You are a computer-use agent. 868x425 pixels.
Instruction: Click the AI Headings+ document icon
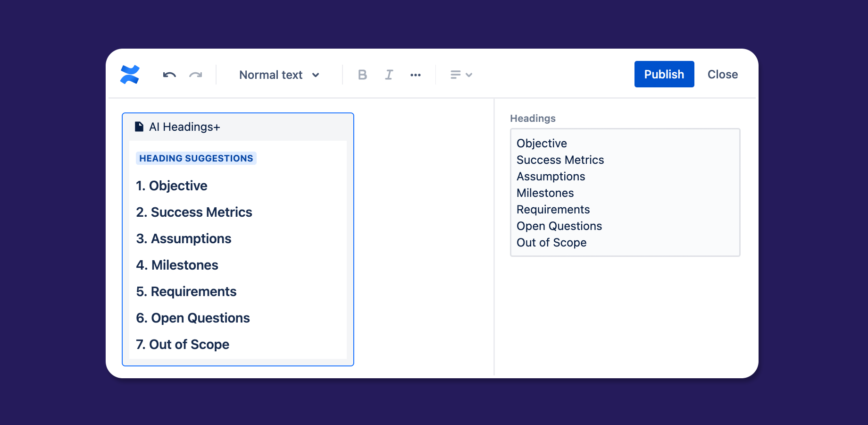coord(139,127)
